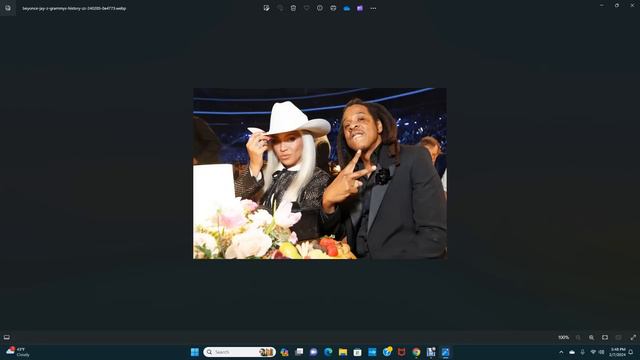The image size is (640, 360).
Task: Click the Photos app icon beside the filename
Action: [8, 8]
